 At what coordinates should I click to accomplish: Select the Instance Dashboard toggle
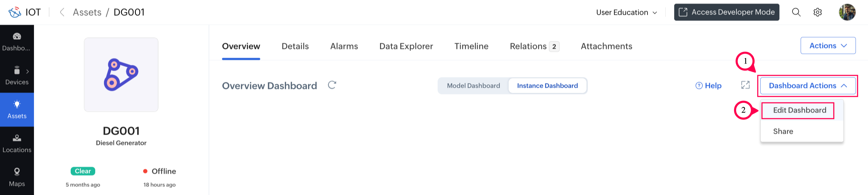pyautogui.click(x=547, y=86)
